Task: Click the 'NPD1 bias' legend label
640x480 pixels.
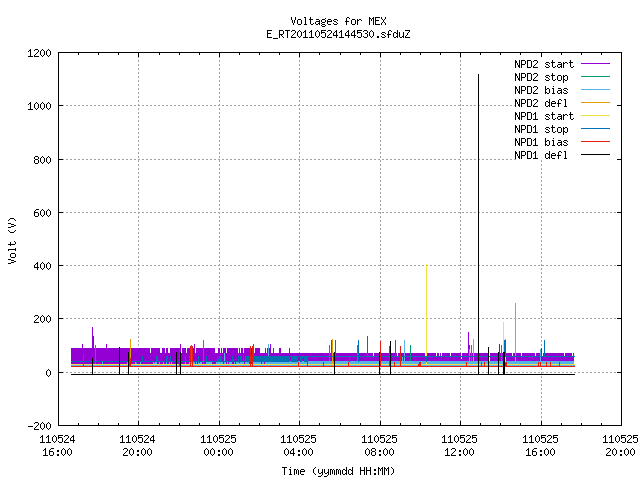Action: tap(541, 142)
